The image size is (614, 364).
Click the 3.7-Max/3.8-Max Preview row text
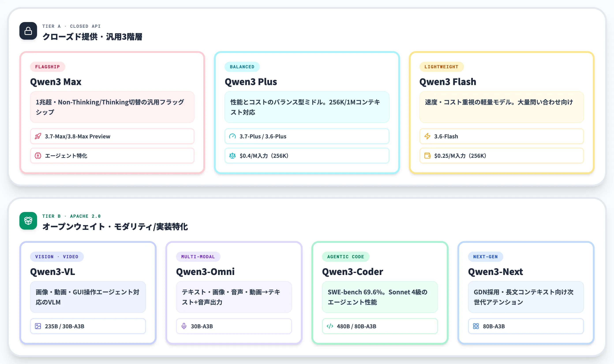[x=78, y=136]
